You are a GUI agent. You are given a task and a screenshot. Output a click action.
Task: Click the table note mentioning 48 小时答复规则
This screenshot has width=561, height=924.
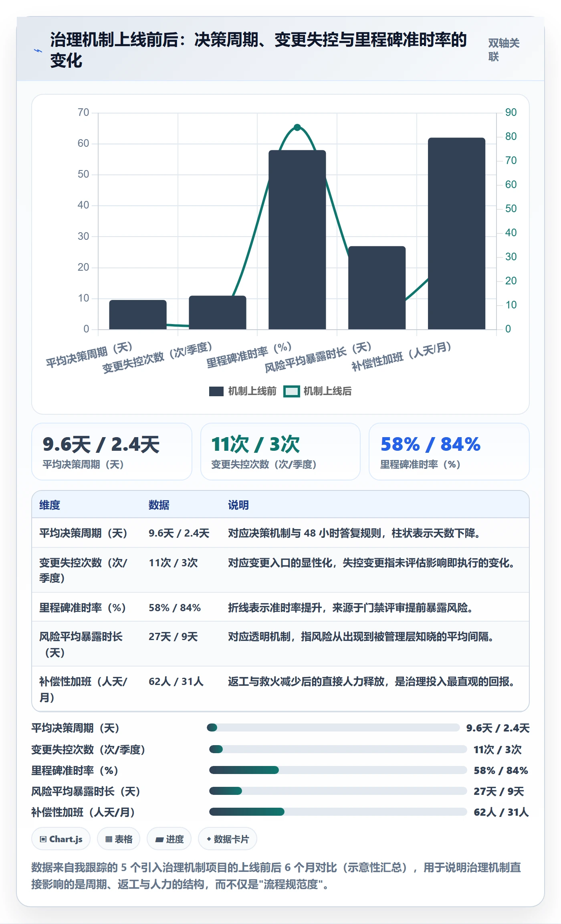click(354, 533)
